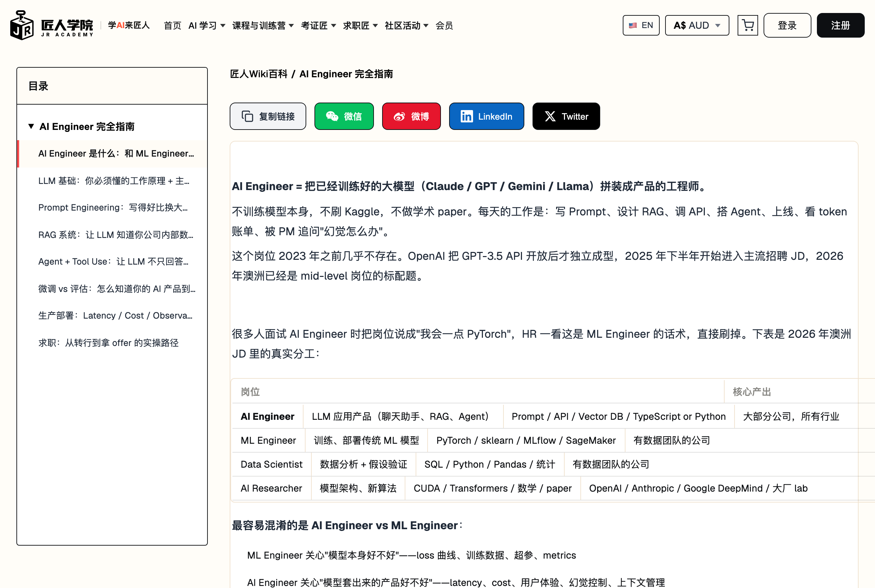Open 'Prompt Engineering' chapter in sidebar
Screen dimensions: 875x588
coord(112,208)
